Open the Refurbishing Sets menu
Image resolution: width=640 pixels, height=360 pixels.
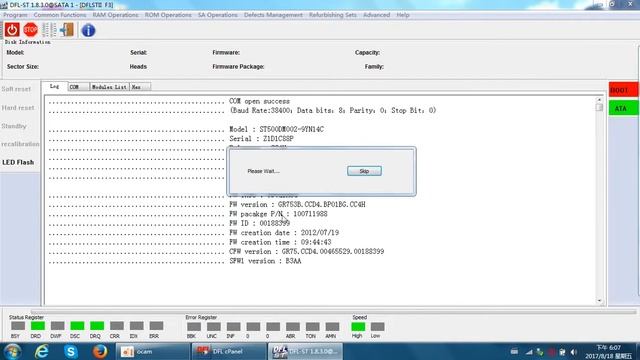(x=333, y=15)
